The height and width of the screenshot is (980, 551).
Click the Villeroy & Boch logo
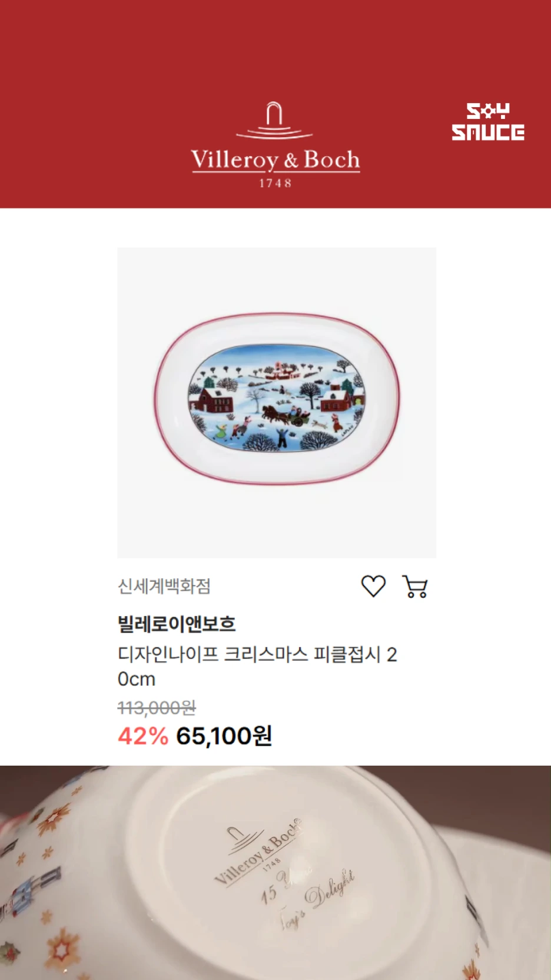click(275, 145)
